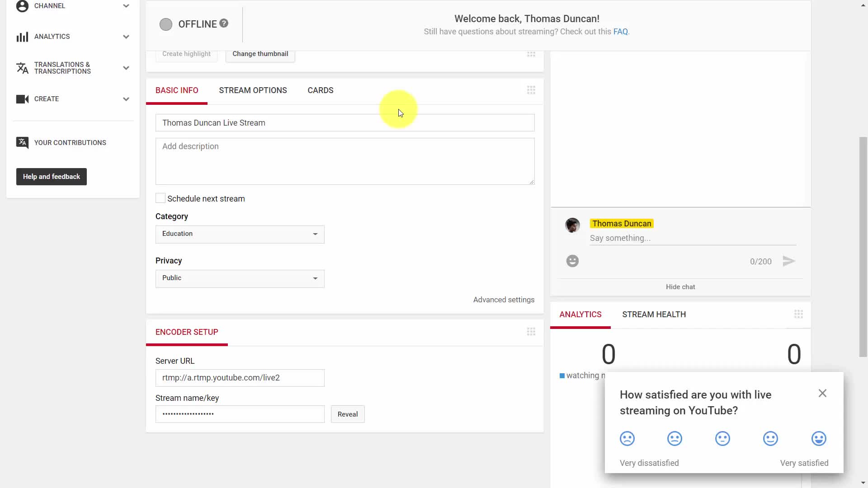
Task: Click the Say something chat input
Action: (693, 238)
